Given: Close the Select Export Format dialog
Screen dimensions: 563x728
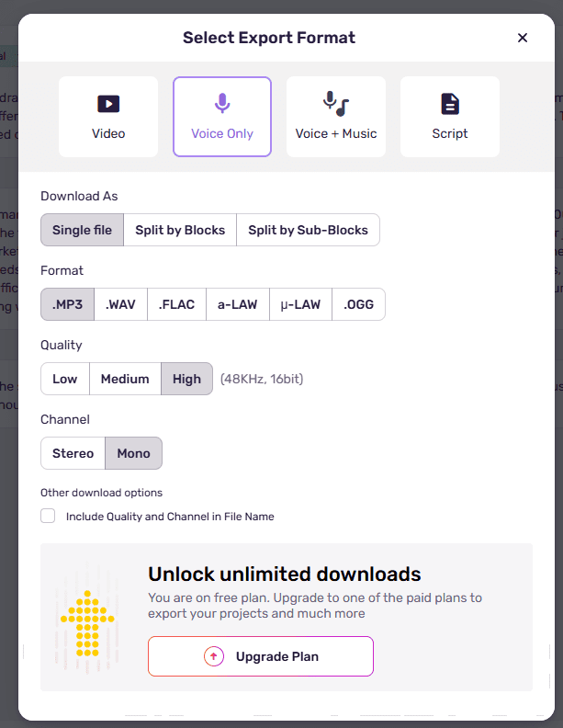Looking at the screenshot, I should (x=523, y=38).
